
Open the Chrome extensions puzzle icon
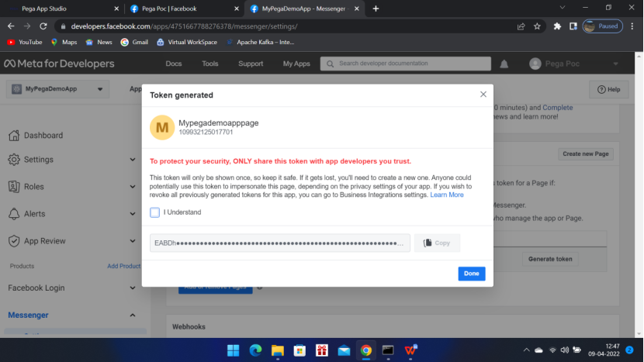557,26
